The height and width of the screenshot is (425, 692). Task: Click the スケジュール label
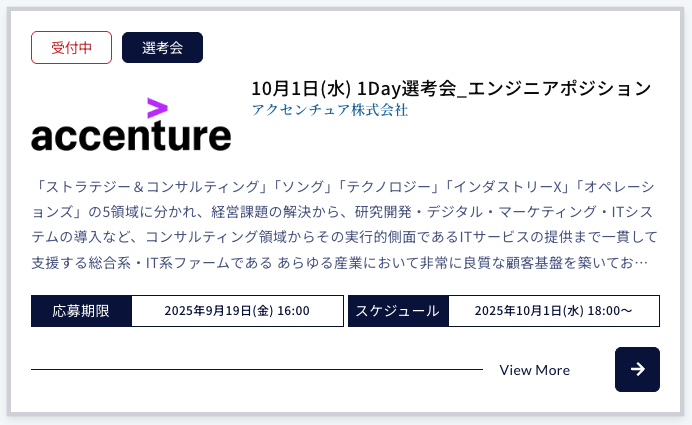(x=398, y=311)
